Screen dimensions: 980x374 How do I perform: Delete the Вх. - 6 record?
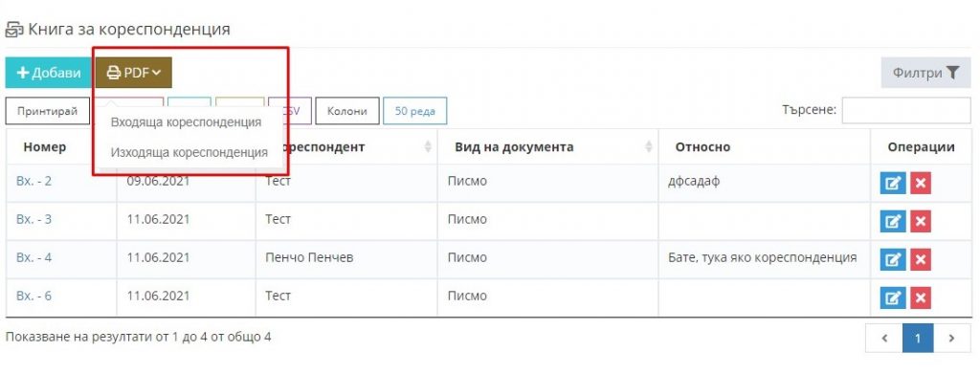coord(921,297)
